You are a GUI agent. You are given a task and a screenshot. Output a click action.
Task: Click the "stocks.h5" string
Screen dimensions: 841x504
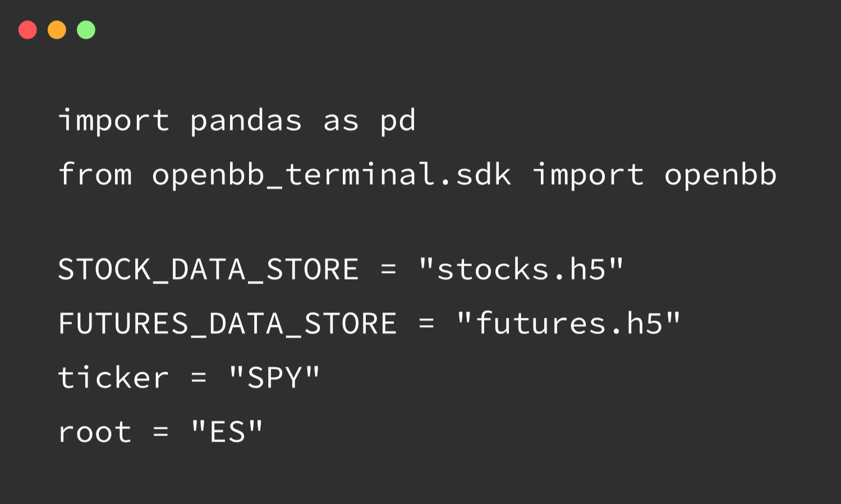pyautogui.click(x=521, y=270)
